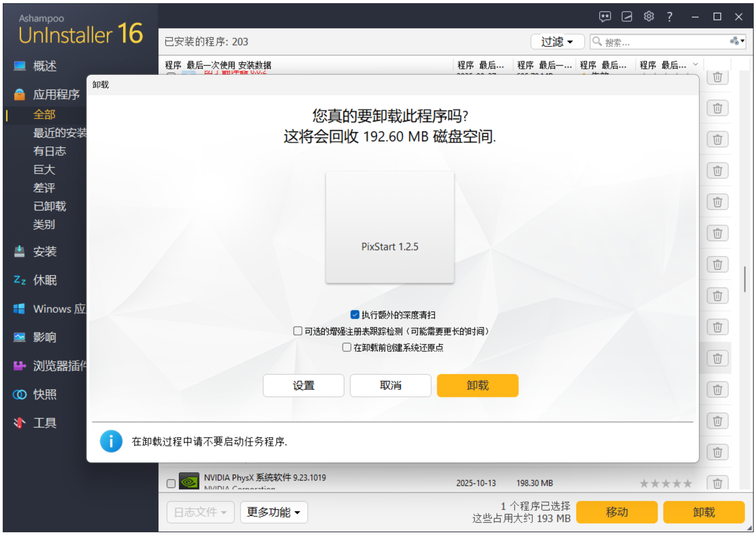The height and width of the screenshot is (535, 756).
Task: Click the text 1 个程序已选择
Action: [536, 506]
